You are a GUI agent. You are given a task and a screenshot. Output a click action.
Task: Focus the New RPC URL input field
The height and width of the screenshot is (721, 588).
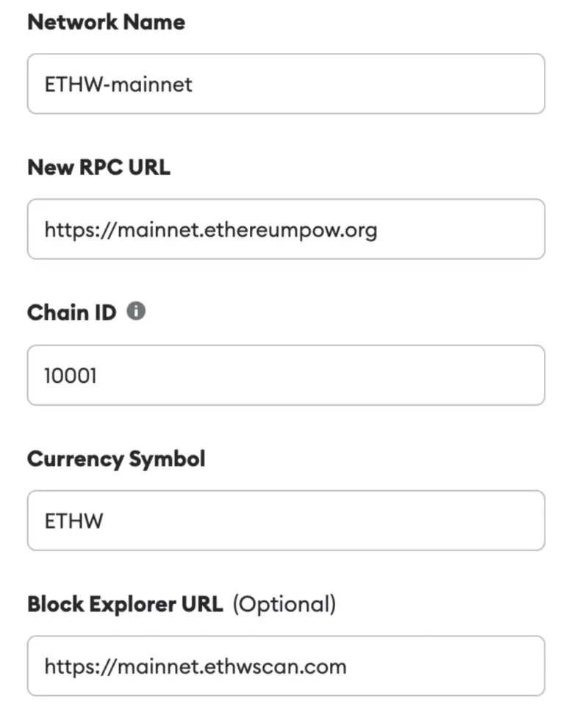coord(286,229)
